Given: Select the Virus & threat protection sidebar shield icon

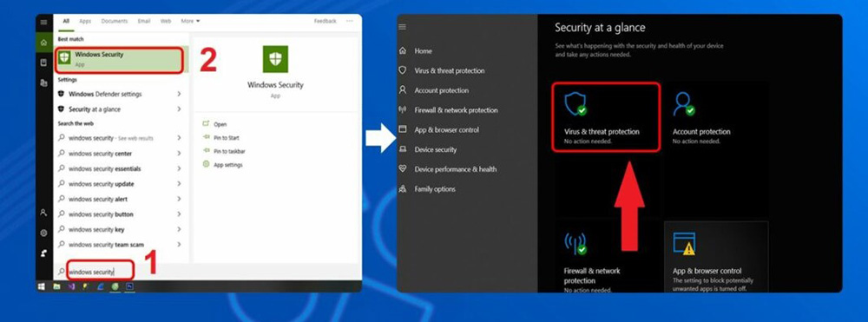Looking at the screenshot, I should point(403,70).
